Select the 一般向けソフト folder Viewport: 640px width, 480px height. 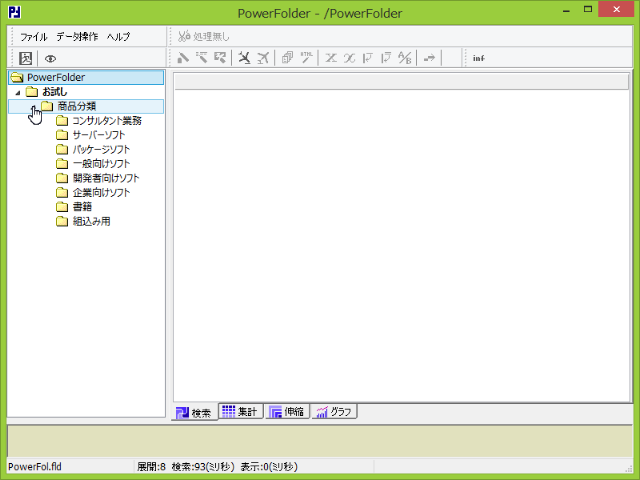tap(101, 164)
